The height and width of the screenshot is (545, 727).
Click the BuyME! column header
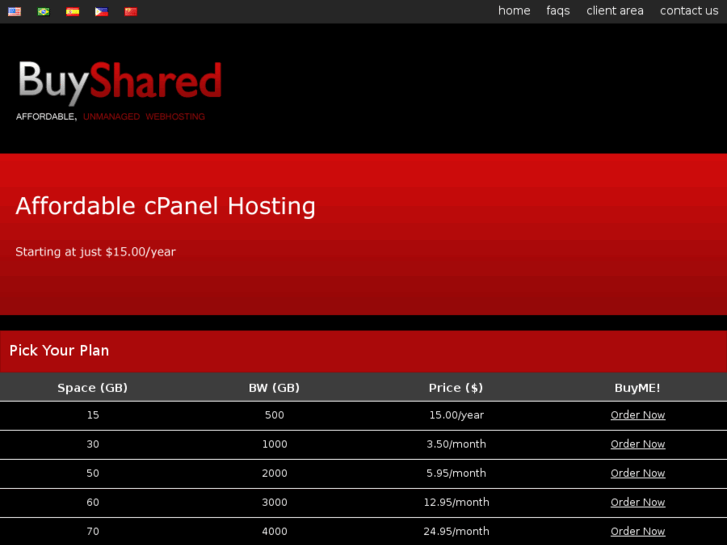638,388
